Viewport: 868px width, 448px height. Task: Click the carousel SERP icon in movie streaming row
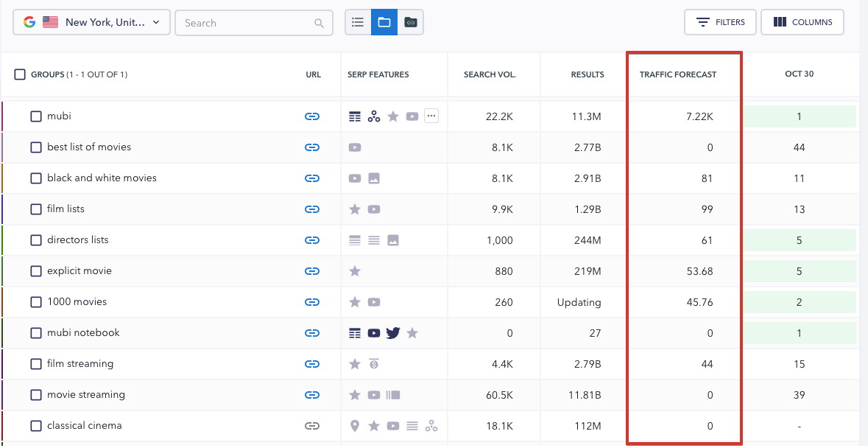pyautogui.click(x=393, y=395)
